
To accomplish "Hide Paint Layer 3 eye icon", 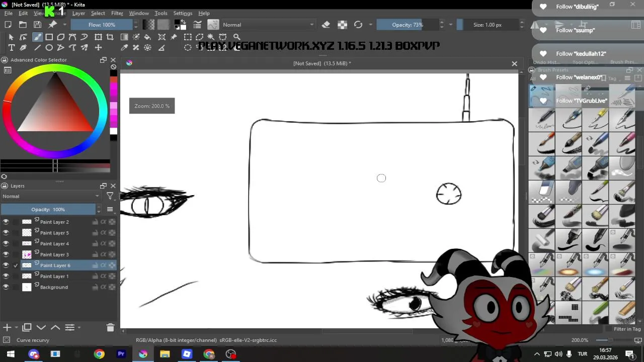I will pyautogui.click(x=6, y=254).
